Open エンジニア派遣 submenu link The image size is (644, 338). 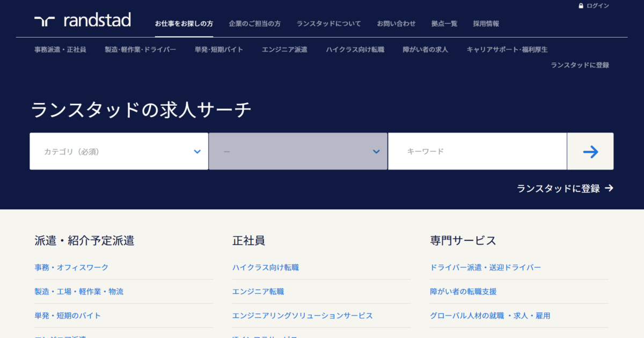[x=284, y=49]
